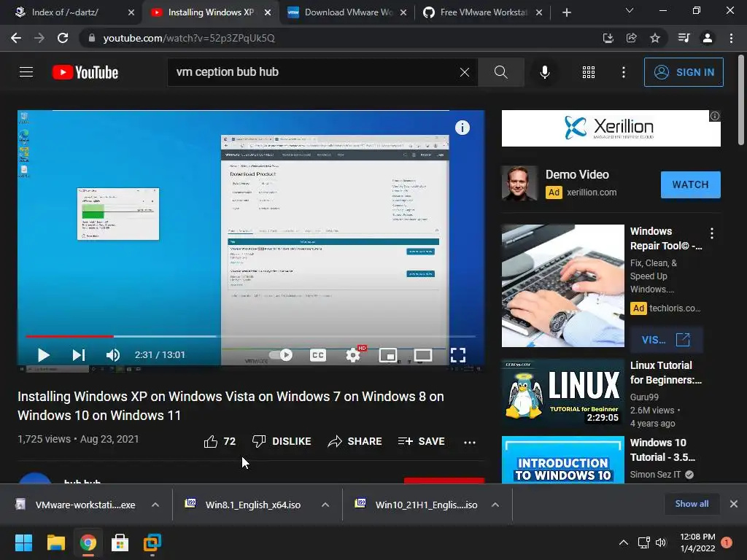The image size is (747, 560).
Task: Click the VISIT site button
Action: click(x=666, y=340)
